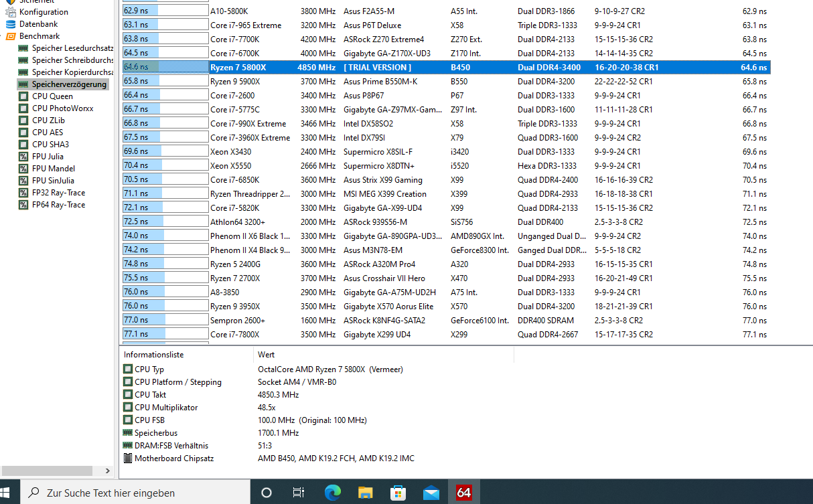Click the Speicher Lesedurchsatz memory icon
This screenshot has width=813, height=504.
pos(23,48)
